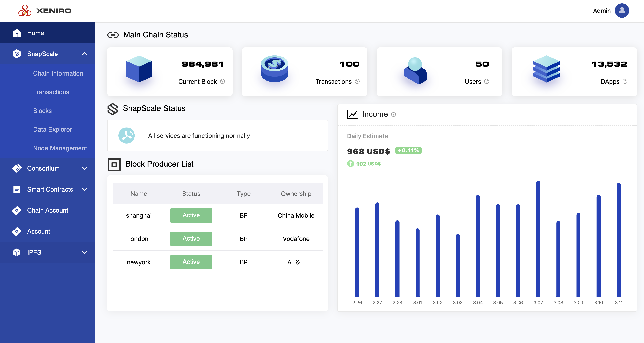Click the Admin username label
644x343 pixels.
tap(602, 11)
